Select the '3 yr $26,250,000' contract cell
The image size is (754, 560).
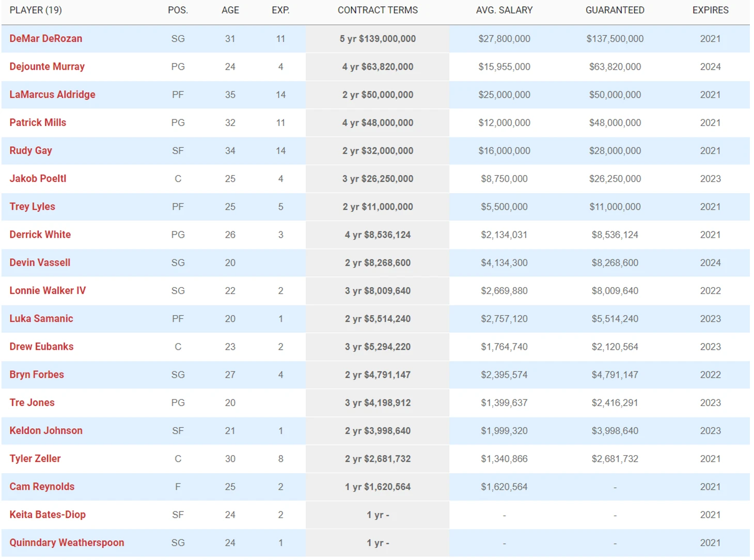[378, 178]
